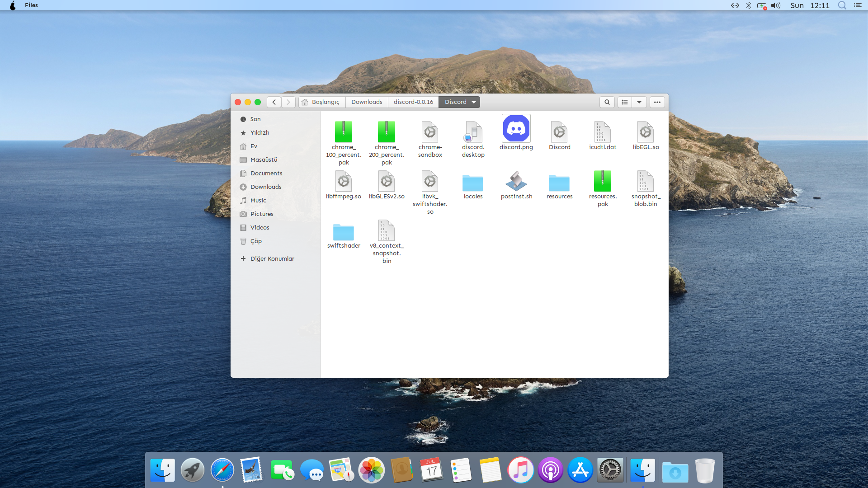This screenshot has height=488, width=868.
Task: Open Masaüstü in sidebar
Action: pos(276,160)
